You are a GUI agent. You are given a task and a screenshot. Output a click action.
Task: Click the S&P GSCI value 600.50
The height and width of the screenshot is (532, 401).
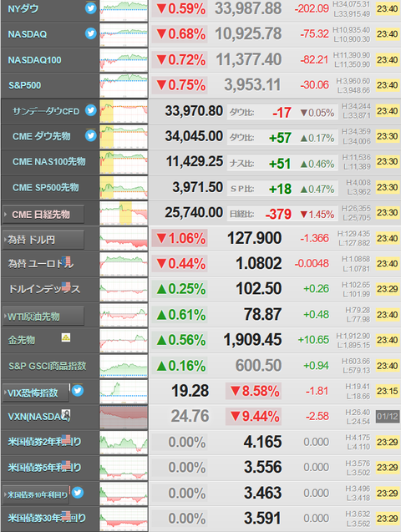pyautogui.click(x=258, y=366)
